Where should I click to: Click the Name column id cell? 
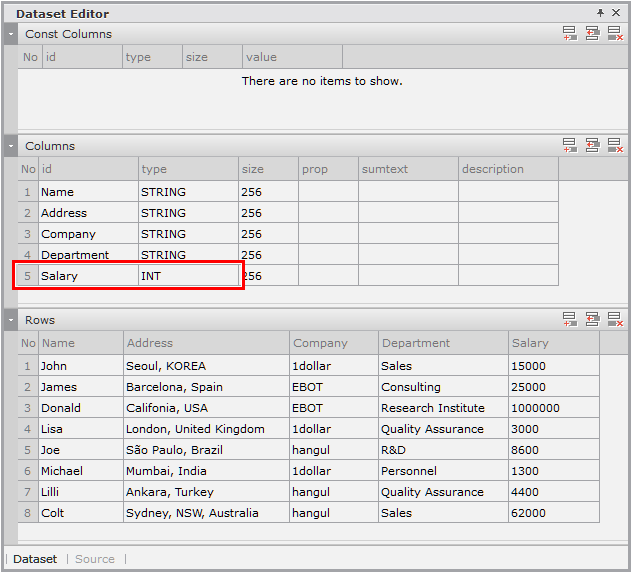coord(88,192)
